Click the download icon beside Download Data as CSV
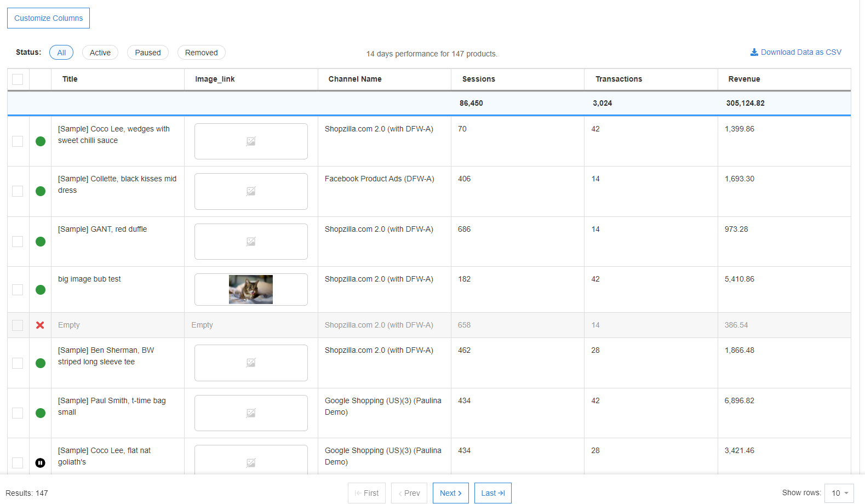 click(x=754, y=52)
